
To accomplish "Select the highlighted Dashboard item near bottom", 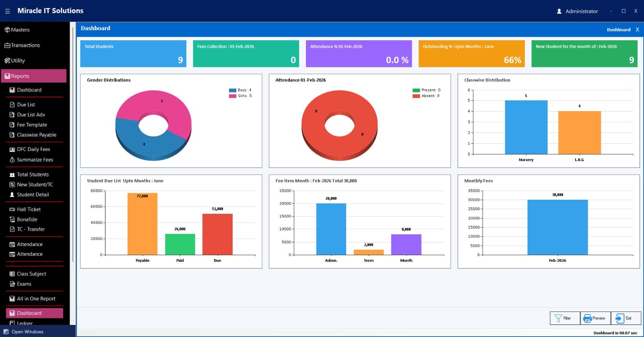I will (x=35, y=313).
